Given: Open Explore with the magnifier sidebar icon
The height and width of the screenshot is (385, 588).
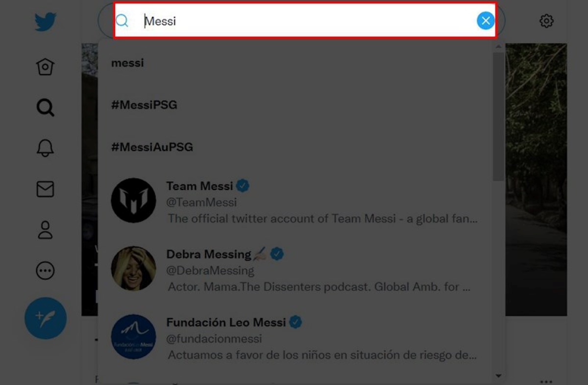Looking at the screenshot, I should click(x=46, y=107).
